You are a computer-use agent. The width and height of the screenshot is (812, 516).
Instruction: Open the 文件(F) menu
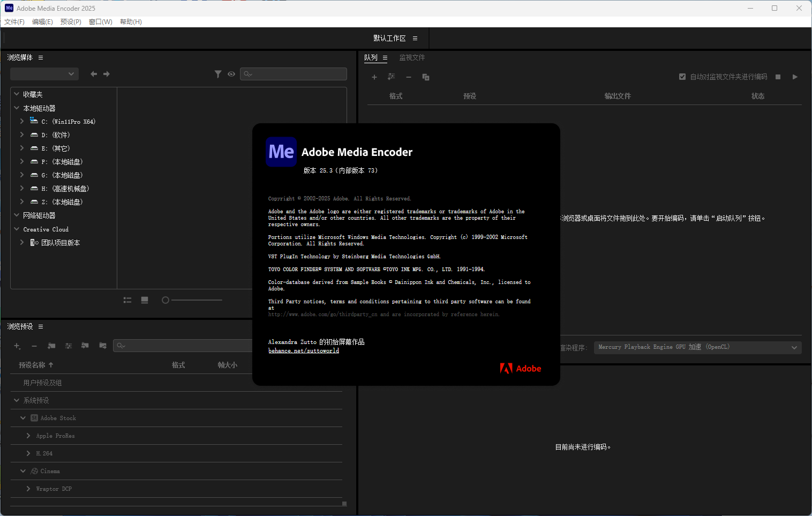14,22
